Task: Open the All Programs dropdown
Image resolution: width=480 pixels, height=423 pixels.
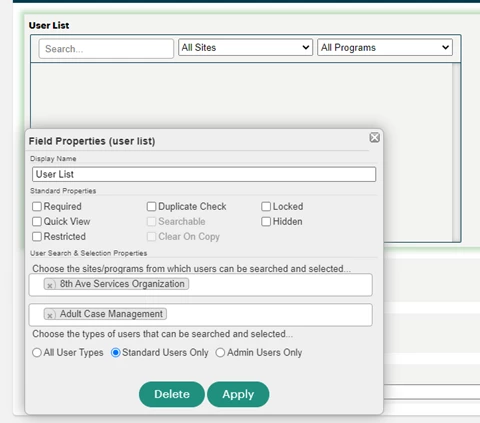Action: tap(385, 47)
